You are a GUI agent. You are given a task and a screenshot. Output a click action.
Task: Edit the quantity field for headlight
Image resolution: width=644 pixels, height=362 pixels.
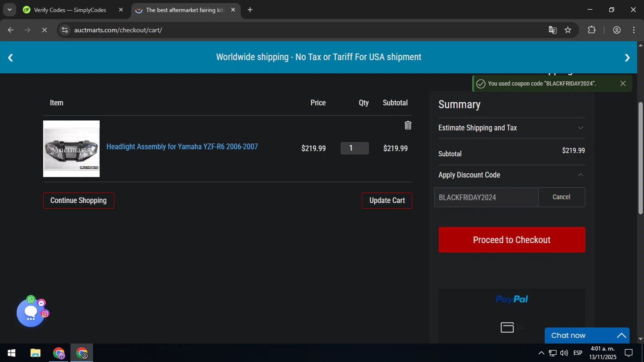pos(355,148)
